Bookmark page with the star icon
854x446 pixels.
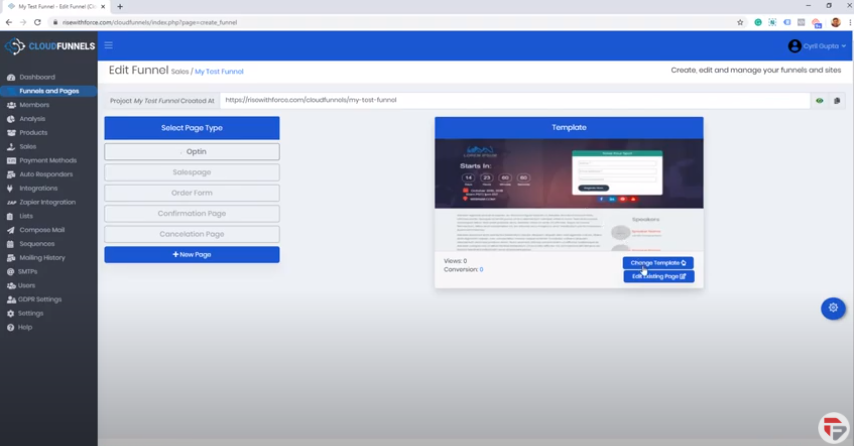point(740,22)
